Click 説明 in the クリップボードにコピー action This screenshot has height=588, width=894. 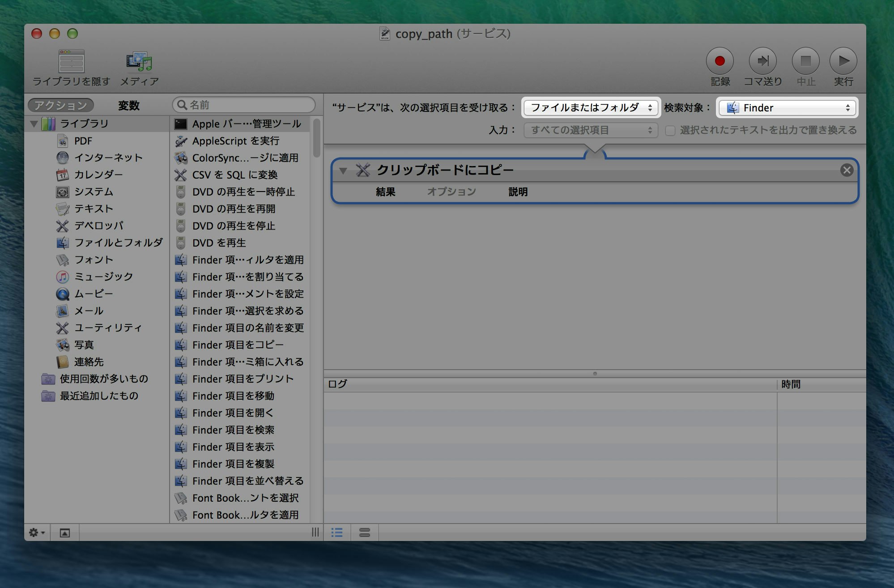518,192
